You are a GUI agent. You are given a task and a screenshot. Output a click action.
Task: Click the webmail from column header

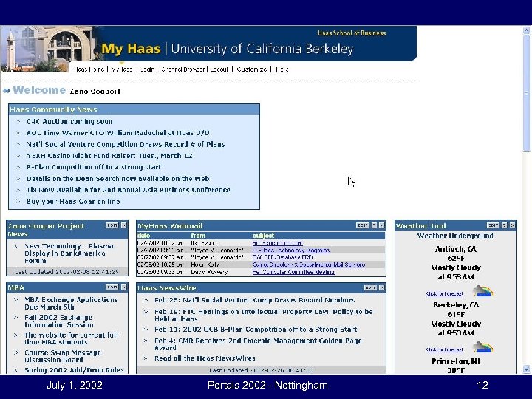tap(198, 236)
